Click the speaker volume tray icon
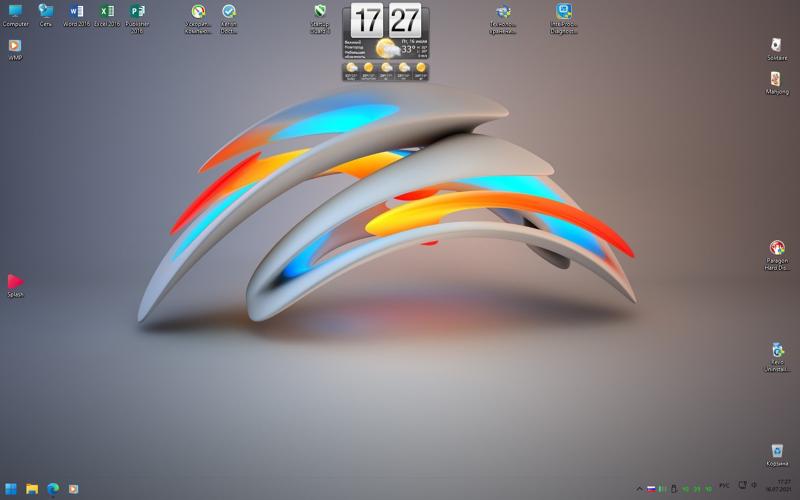Screen dimensions: 800x500 [754, 485]
